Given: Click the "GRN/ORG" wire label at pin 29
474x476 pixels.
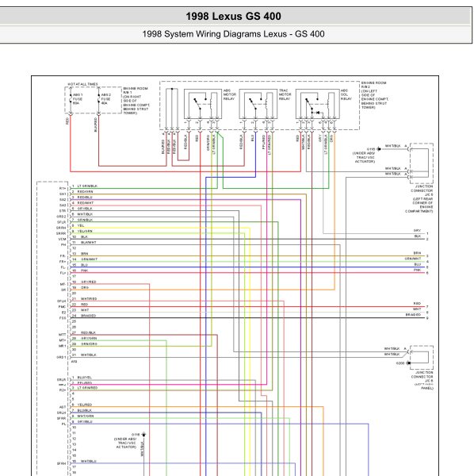Looking at the screenshot, I should click(89, 344).
